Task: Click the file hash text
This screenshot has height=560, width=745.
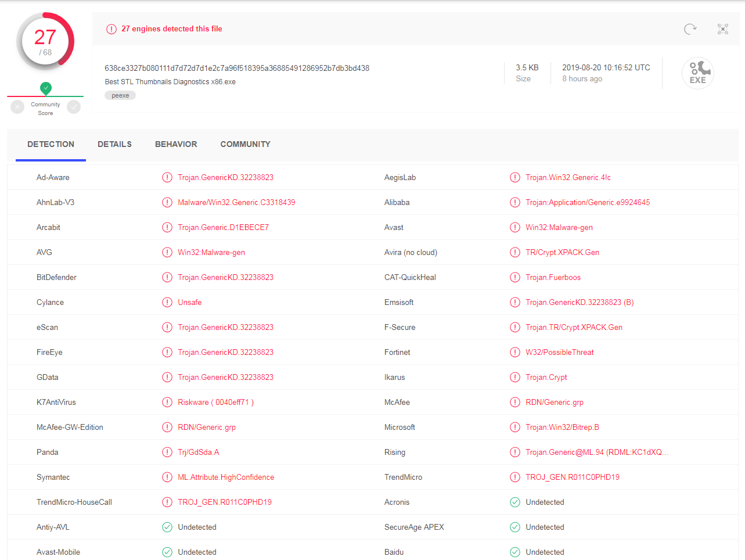Action: [x=237, y=69]
